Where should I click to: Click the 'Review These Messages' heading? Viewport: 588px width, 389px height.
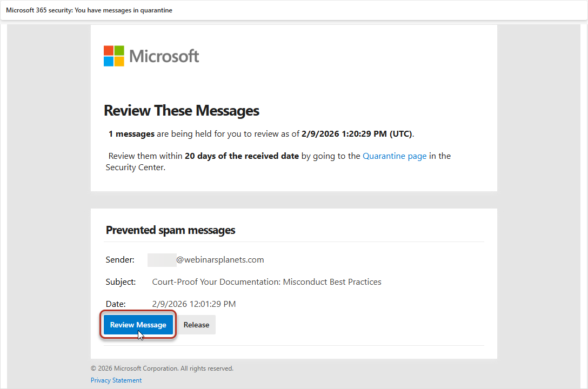pyautogui.click(x=182, y=111)
